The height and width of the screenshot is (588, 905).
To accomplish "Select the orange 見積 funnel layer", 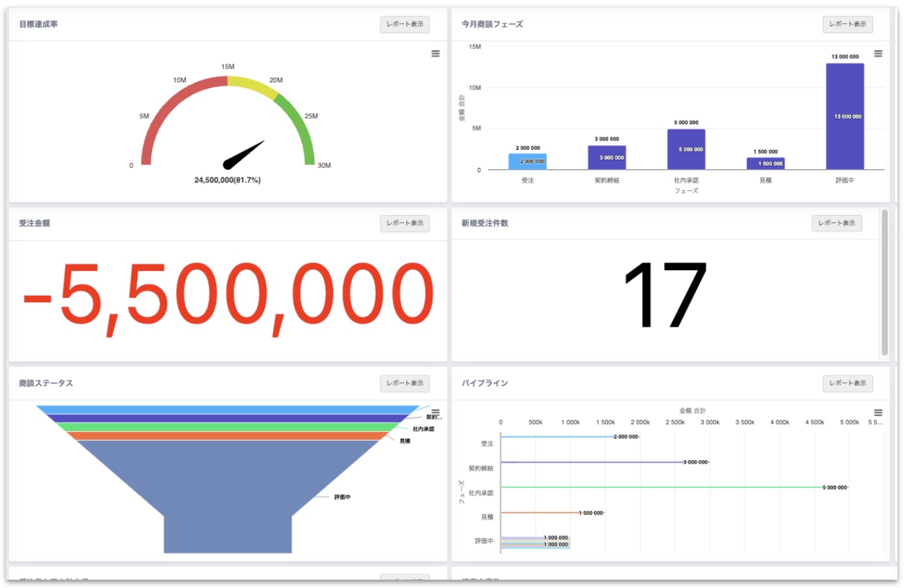I will pyautogui.click(x=225, y=436).
